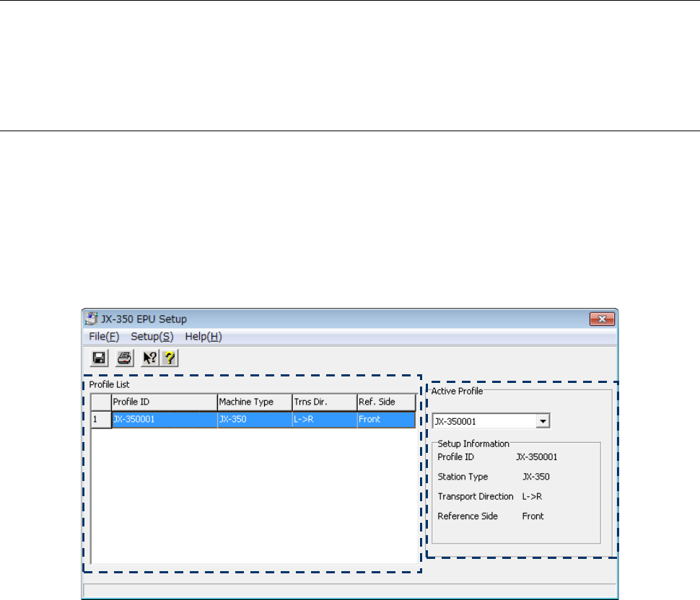
Task: Select the L->R cell in Profile List
Action: [325, 419]
